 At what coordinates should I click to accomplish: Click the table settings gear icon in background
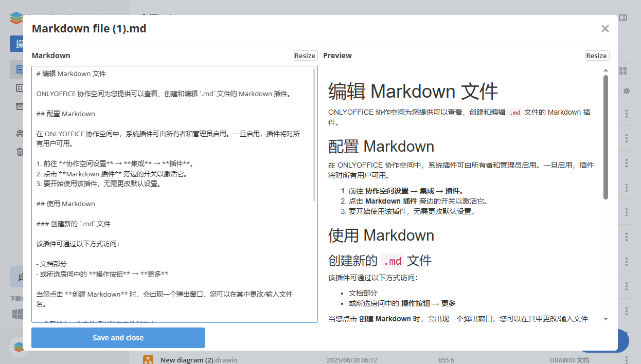[626, 91]
